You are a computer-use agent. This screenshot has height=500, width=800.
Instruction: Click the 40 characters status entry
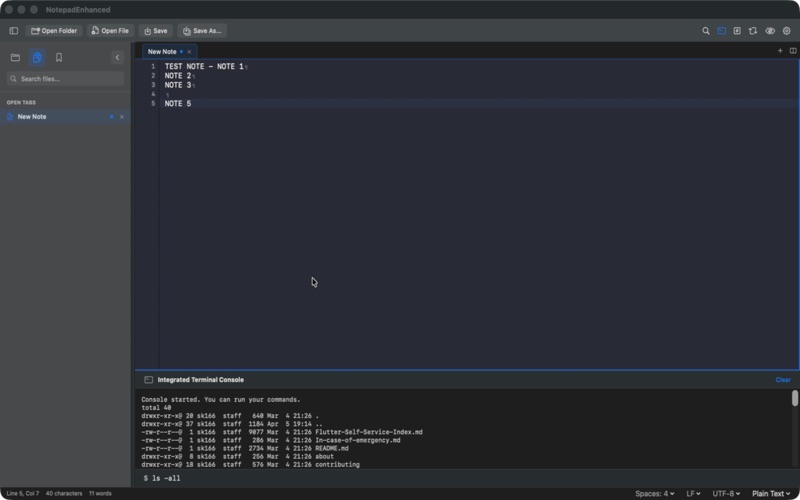[x=64, y=493]
